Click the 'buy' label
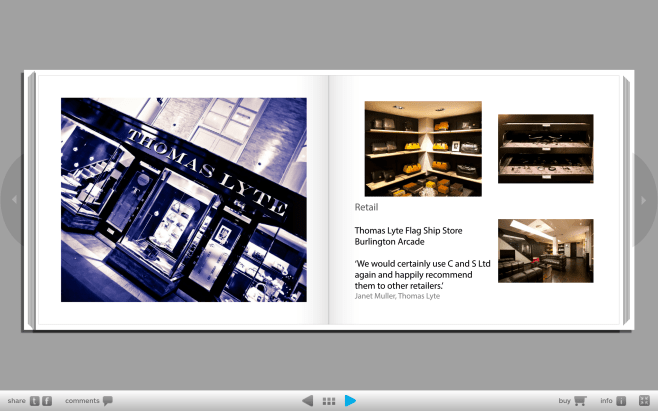The width and height of the screenshot is (658, 411). [x=564, y=401]
